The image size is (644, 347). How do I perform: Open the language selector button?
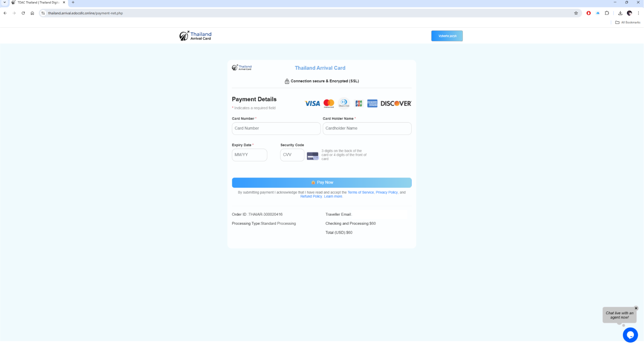(x=447, y=36)
